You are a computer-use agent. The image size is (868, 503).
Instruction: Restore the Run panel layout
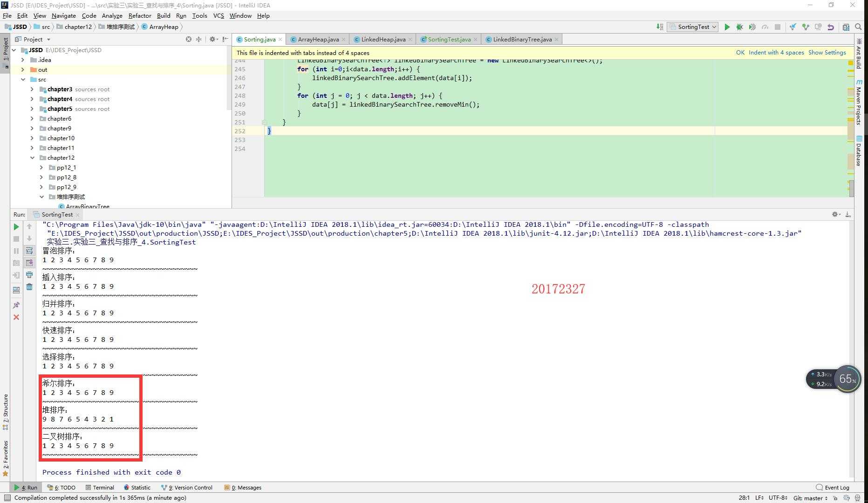point(16,290)
